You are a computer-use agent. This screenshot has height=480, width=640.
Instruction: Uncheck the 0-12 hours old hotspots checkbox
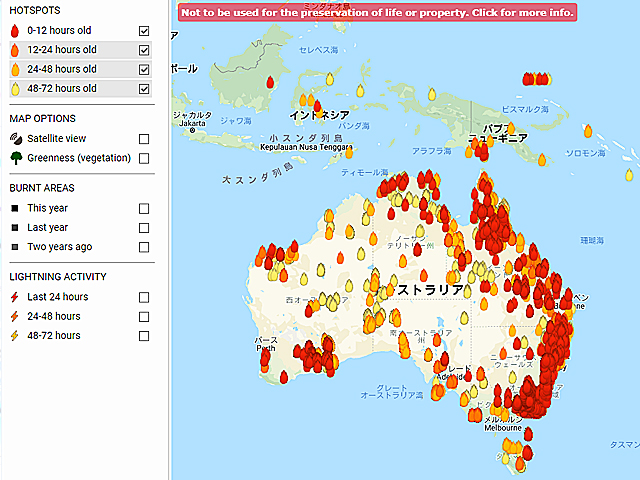pyautogui.click(x=145, y=31)
